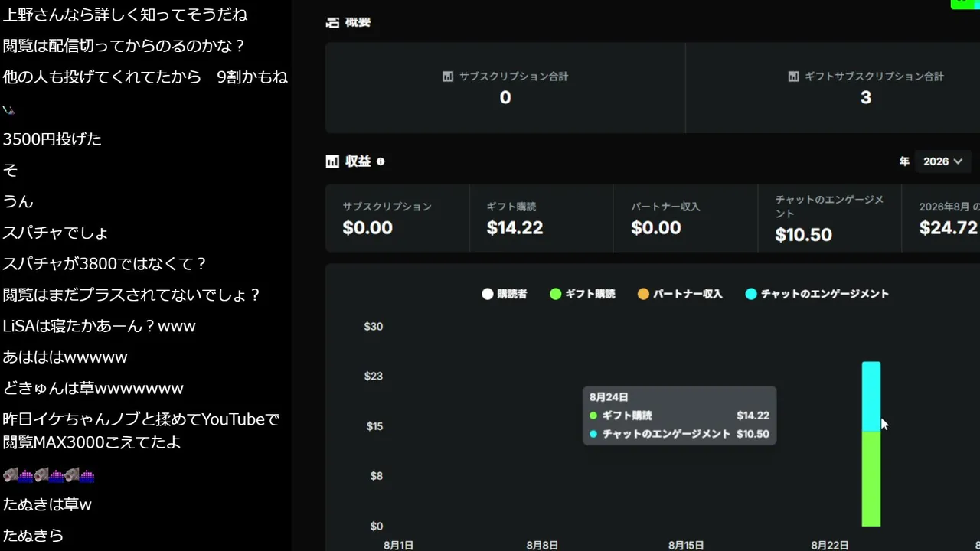Viewport: 980px width, 551px height.
Task: Select the サブスクリプション $0.00 revenue card
Action: coord(397,218)
